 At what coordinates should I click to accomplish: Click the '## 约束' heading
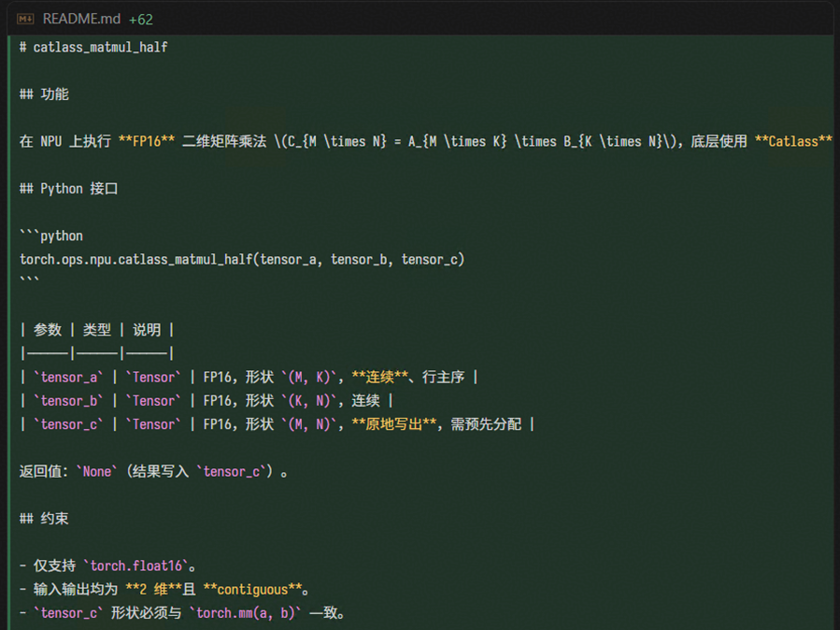coord(45,519)
